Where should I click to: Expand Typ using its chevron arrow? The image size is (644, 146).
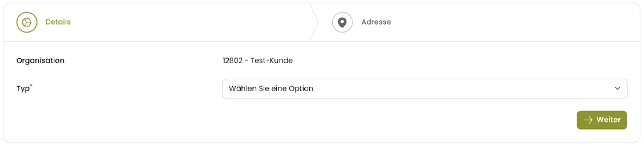coord(617,89)
